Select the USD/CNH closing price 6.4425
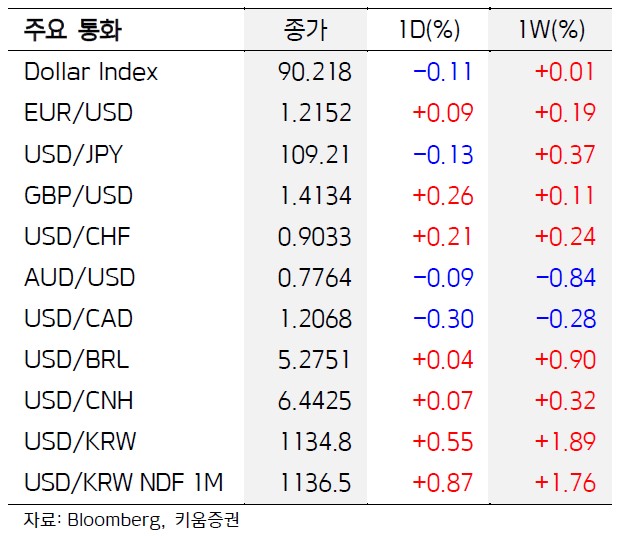 pyautogui.click(x=314, y=401)
